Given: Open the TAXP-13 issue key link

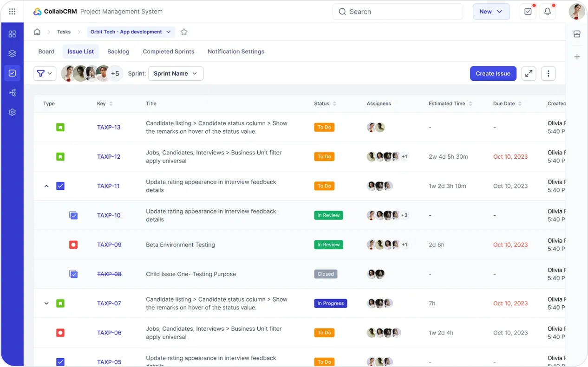Looking at the screenshot, I should [109, 127].
